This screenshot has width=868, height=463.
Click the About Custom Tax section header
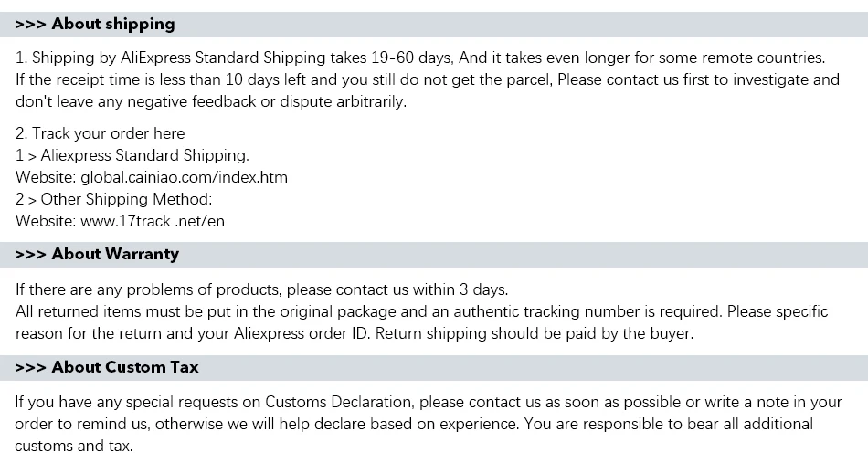coord(125,367)
